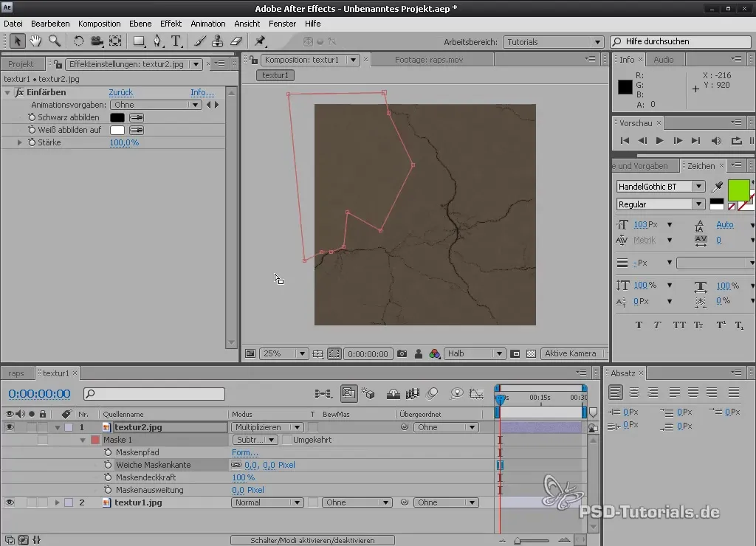Click the Info... link for Einfärben
Image resolution: width=756 pixels, height=546 pixels.
pos(202,92)
